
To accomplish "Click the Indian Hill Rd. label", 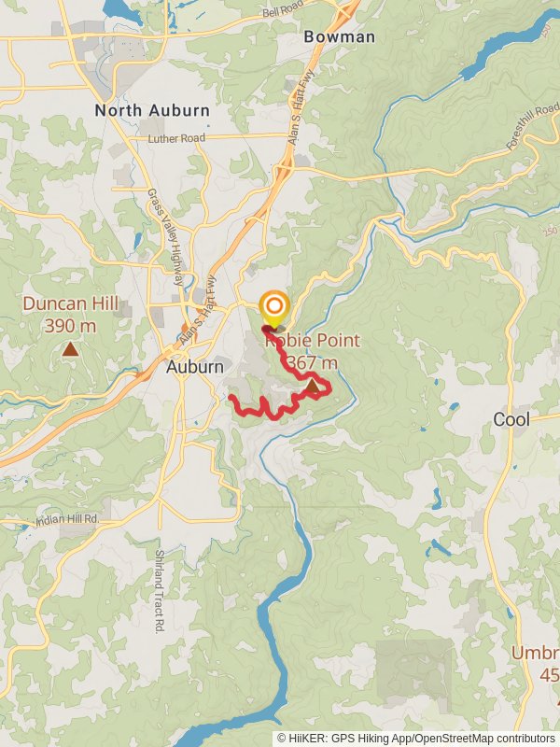I will [x=67, y=519].
